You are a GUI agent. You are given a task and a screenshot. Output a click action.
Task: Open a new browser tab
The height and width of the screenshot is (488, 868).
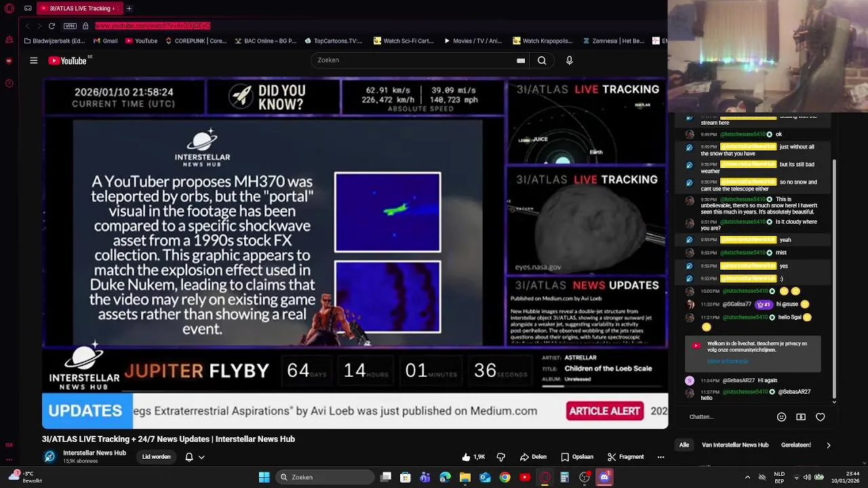[129, 8]
